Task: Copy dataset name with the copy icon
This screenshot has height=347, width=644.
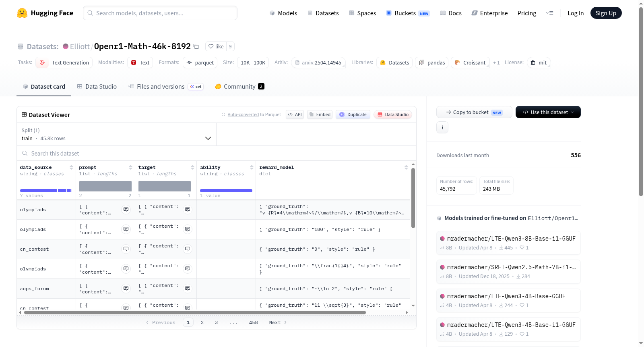Action: [x=196, y=46]
